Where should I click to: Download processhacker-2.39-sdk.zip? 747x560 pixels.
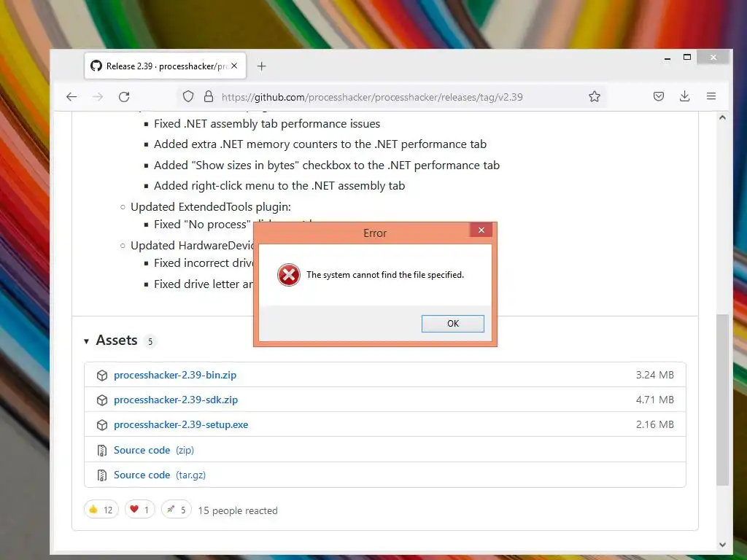(176, 400)
